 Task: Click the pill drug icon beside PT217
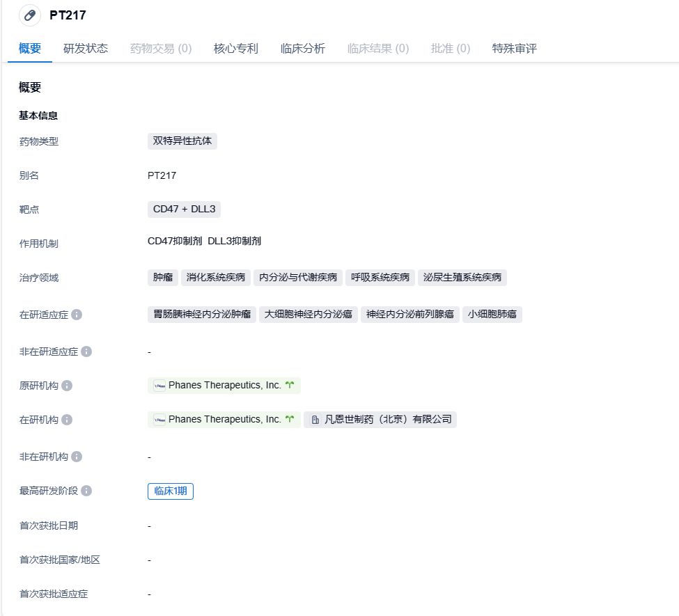click(x=29, y=15)
